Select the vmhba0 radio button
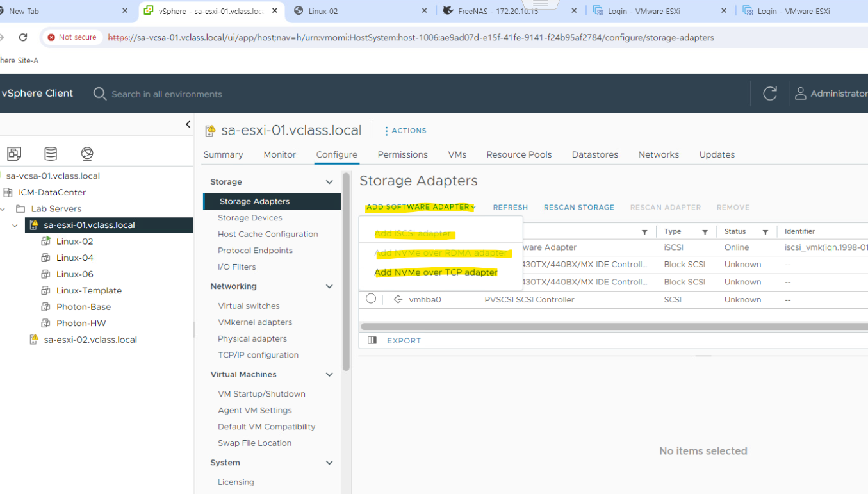 click(x=371, y=299)
